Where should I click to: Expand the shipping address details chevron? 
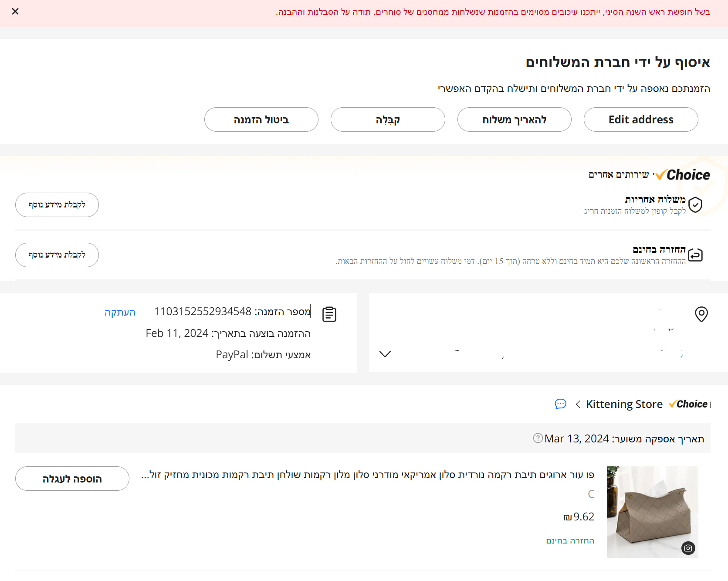[x=385, y=354]
